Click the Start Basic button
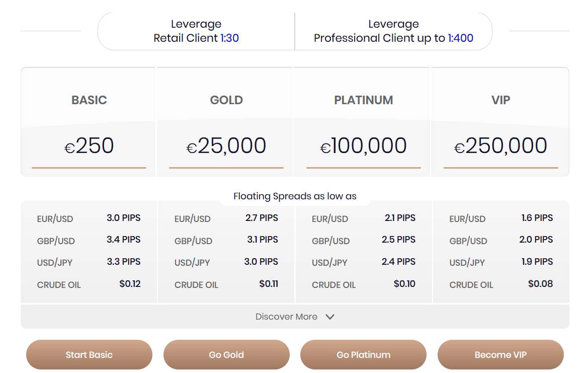Viewport: 588px width, 373px height. (x=89, y=354)
